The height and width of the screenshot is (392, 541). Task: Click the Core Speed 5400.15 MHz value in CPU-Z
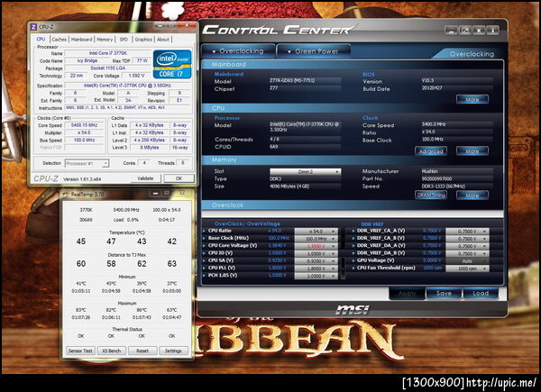tap(84, 125)
